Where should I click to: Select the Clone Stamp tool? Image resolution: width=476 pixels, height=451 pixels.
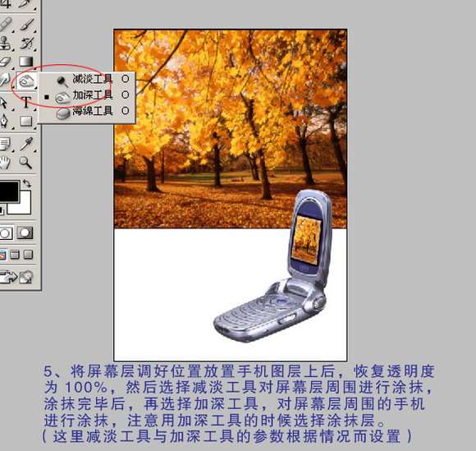(x=5, y=43)
